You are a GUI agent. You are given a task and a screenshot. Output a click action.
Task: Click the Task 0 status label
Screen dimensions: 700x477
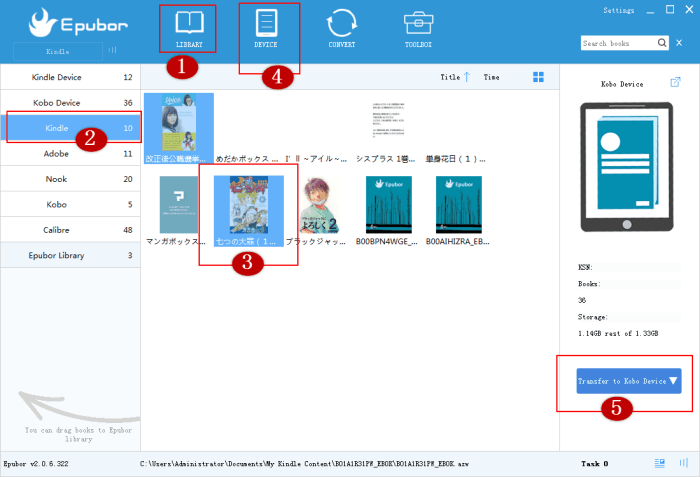pos(595,464)
